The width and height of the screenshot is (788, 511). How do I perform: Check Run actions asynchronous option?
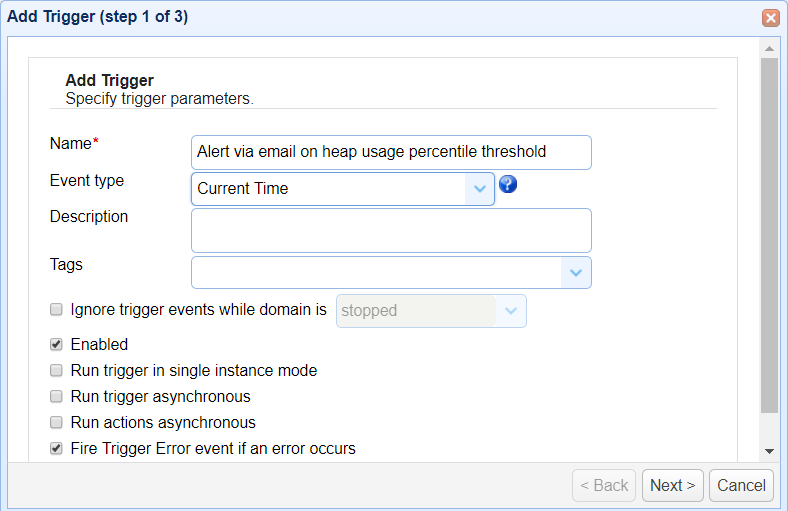[57, 422]
